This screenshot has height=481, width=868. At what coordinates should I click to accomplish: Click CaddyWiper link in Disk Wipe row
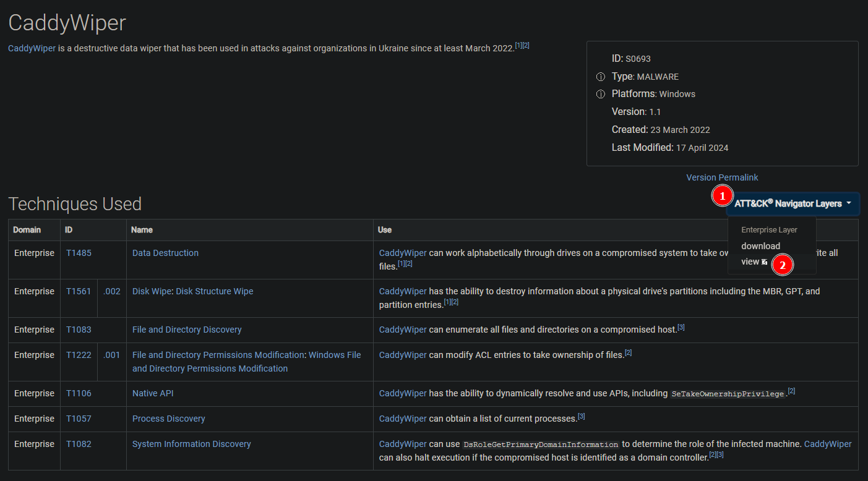pos(403,291)
